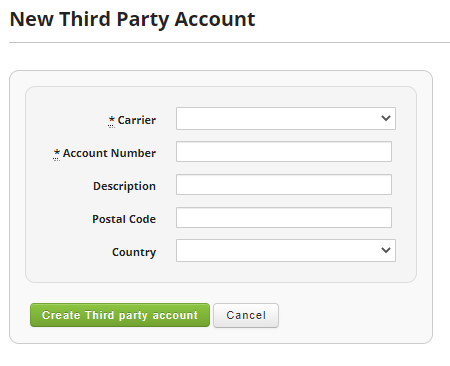Click the Postal Code label

point(124,219)
